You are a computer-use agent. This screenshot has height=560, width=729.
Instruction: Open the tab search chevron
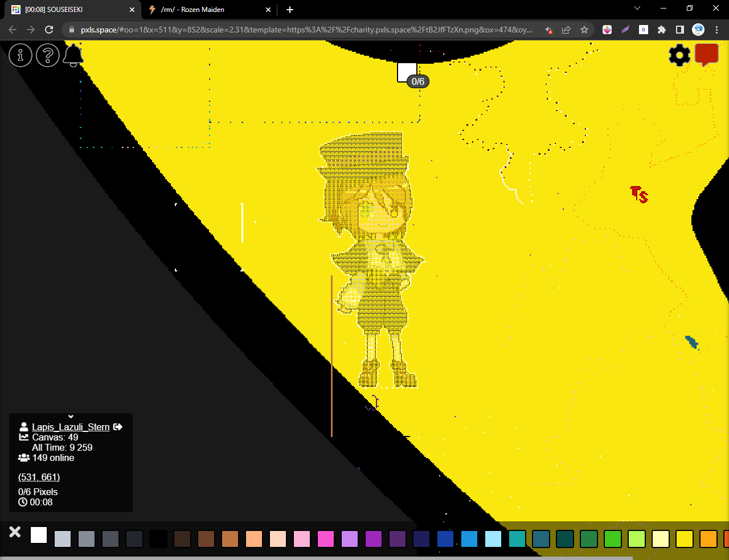tap(637, 9)
